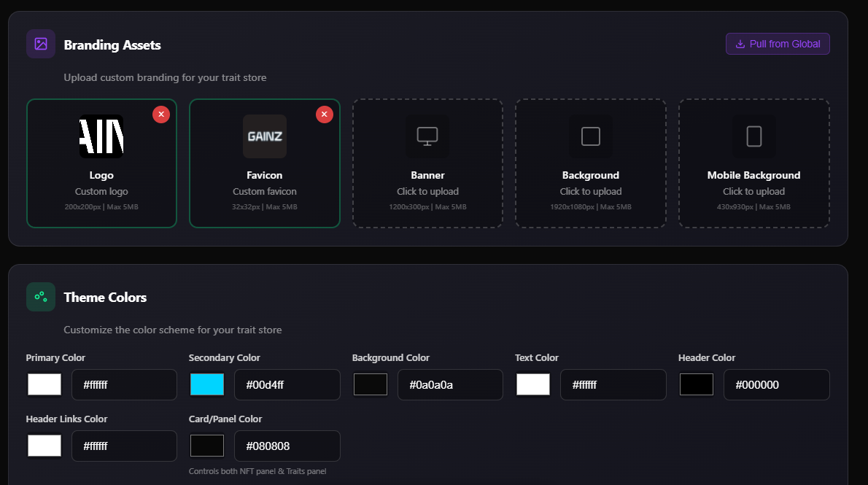Focus the Secondary Color hex field
Viewport: 868px width, 485px height.
point(287,384)
